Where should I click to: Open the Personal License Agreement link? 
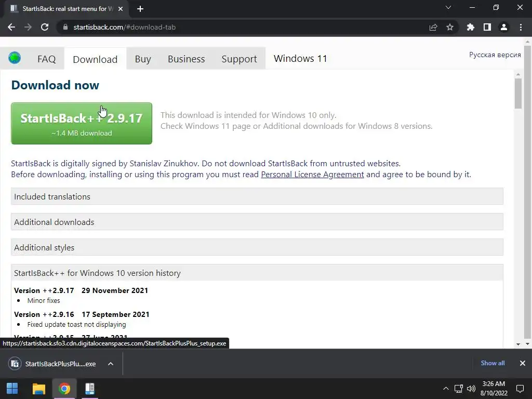click(312, 175)
